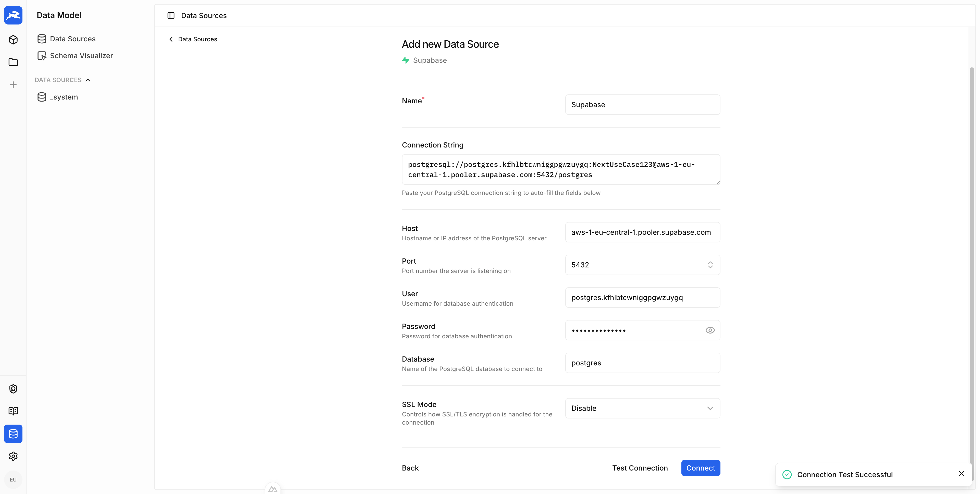
Task: Focus the Host input field
Action: coord(643,232)
